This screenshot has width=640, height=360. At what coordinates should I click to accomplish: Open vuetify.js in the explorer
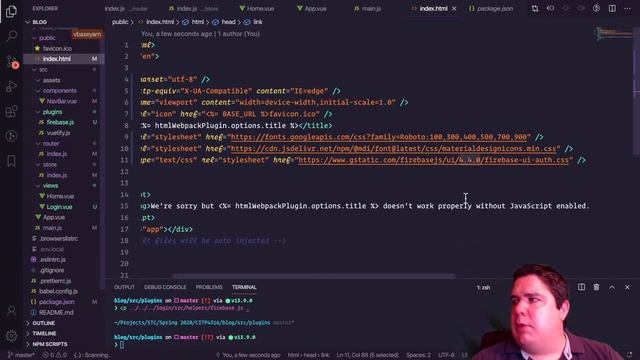click(58, 133)
